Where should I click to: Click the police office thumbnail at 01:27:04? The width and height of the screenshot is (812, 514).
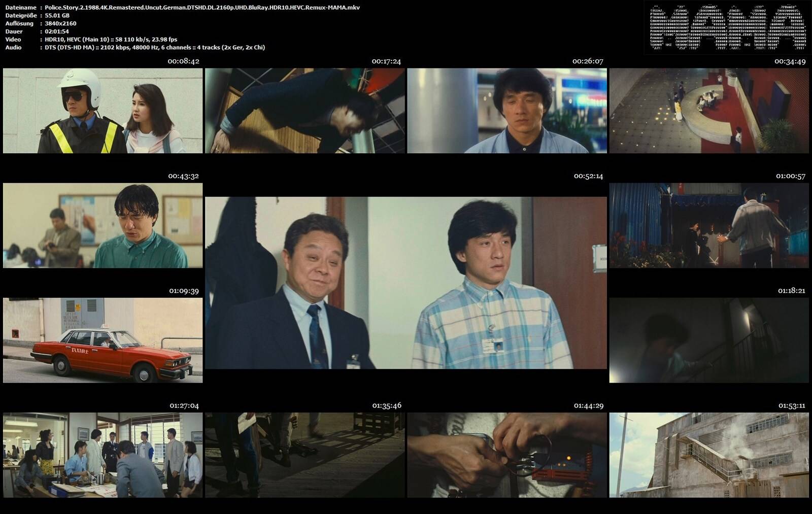103,455
